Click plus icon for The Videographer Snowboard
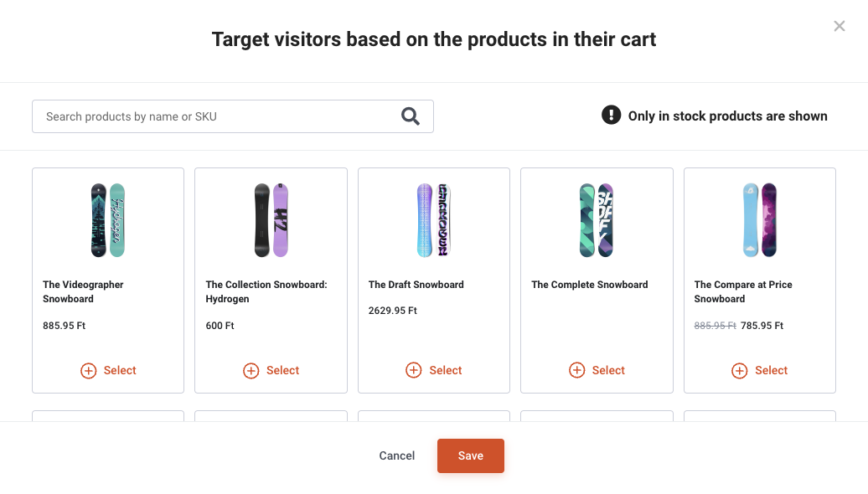Screen dimensions: 868x494 (x=89, y=371)
